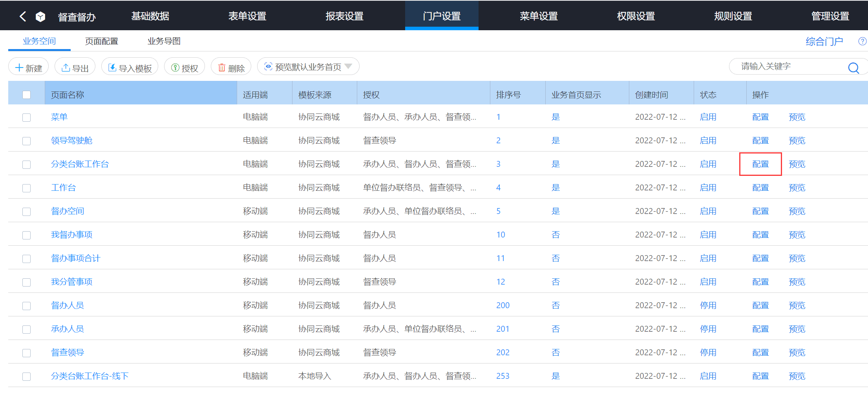Screen dimensions: 868x411
Task: Check the 分类台账工作台-线下 row checkbox
Action: 26,376
